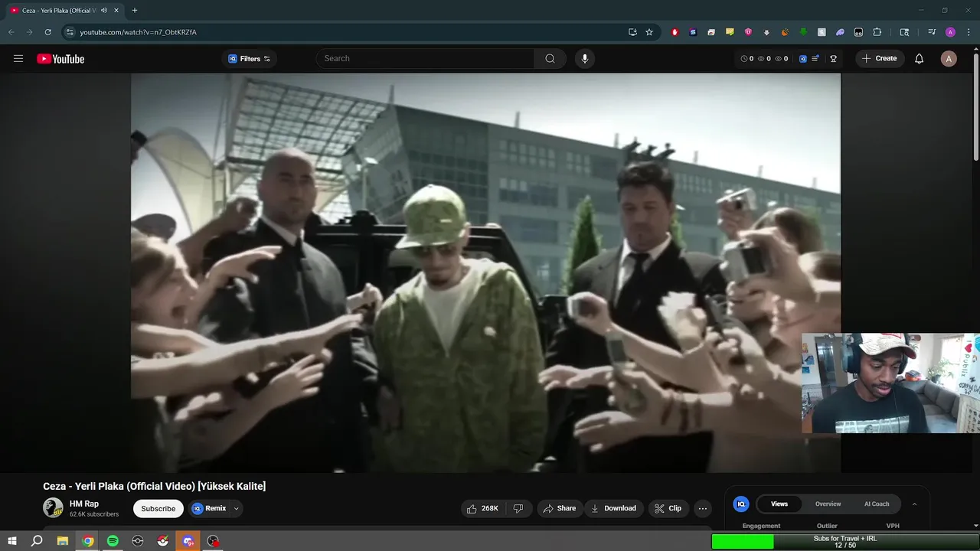This screenshot has width=980, height=551.
Task: Open a new browser tab
Action: [135, 11]
